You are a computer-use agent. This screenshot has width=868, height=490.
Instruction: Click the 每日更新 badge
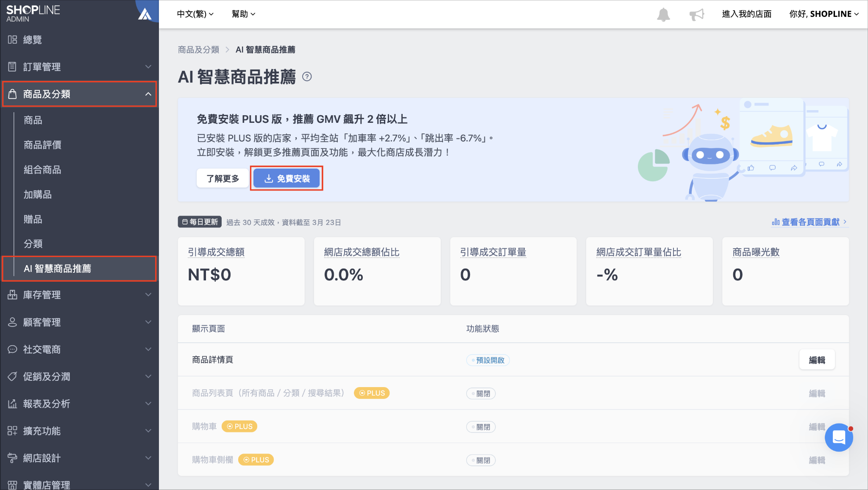pos(200,222)
